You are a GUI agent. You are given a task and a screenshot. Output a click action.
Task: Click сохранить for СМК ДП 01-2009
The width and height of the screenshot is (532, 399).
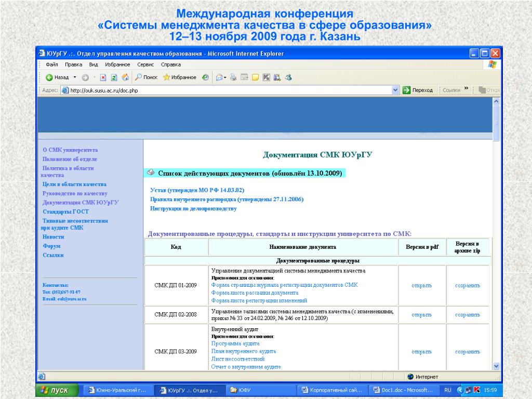pos(468,286)
